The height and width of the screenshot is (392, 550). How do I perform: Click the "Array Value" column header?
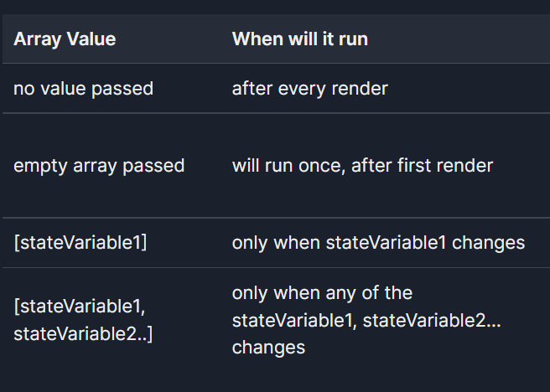point(65,39)
